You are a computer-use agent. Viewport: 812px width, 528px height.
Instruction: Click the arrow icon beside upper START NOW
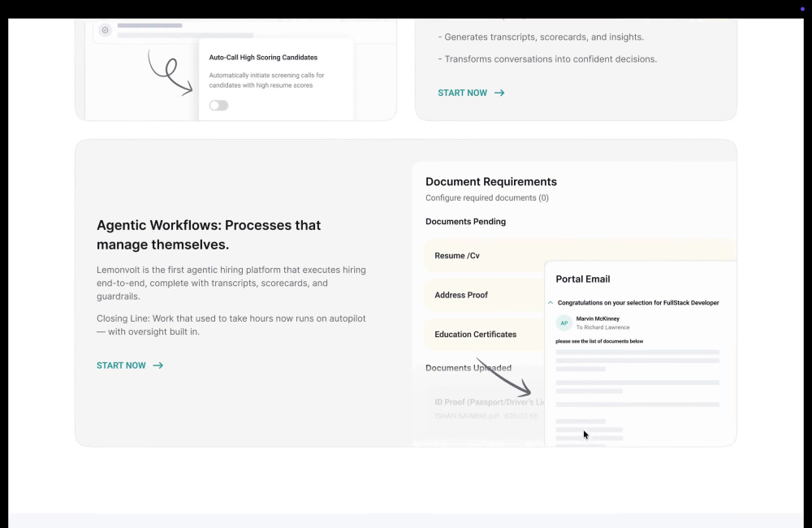point(499,93)
